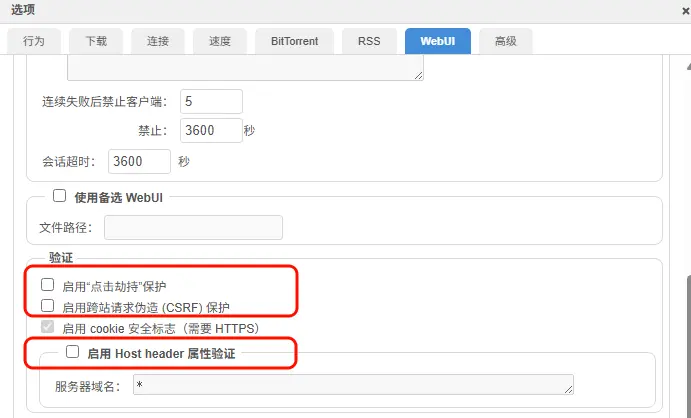
Task: Close the 选项 dialog
Action: (x=683, y=10)
